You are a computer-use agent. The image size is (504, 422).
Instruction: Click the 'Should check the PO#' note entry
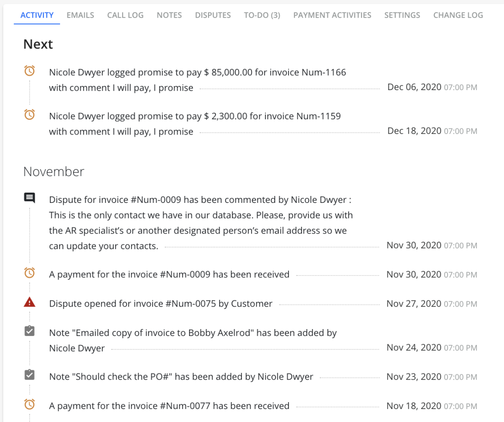181,377
